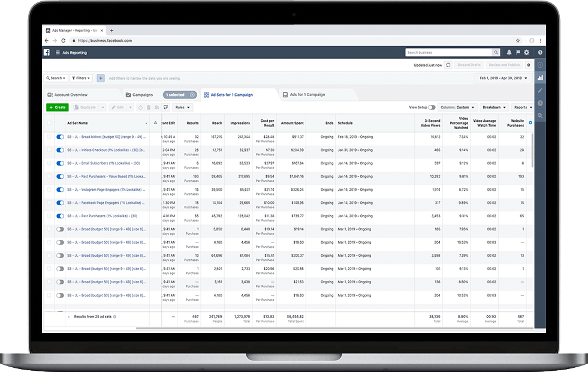Open the notifications bell

point(509,53)
